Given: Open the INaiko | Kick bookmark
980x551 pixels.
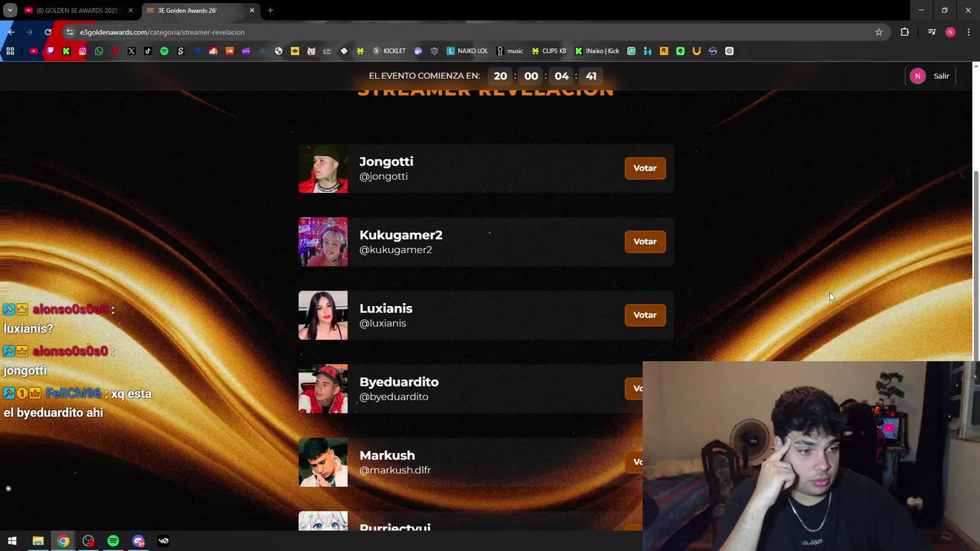Looking at the screenshot, I should coord(597,51).
